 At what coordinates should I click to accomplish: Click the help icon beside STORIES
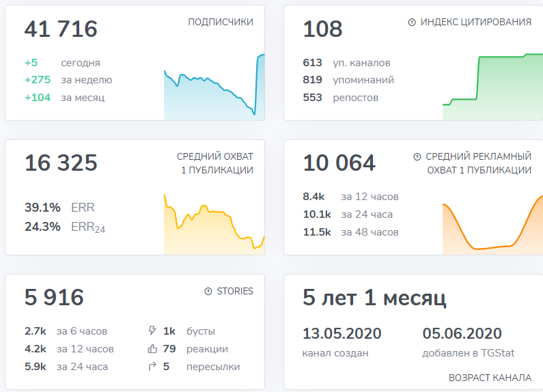[208, 291]
